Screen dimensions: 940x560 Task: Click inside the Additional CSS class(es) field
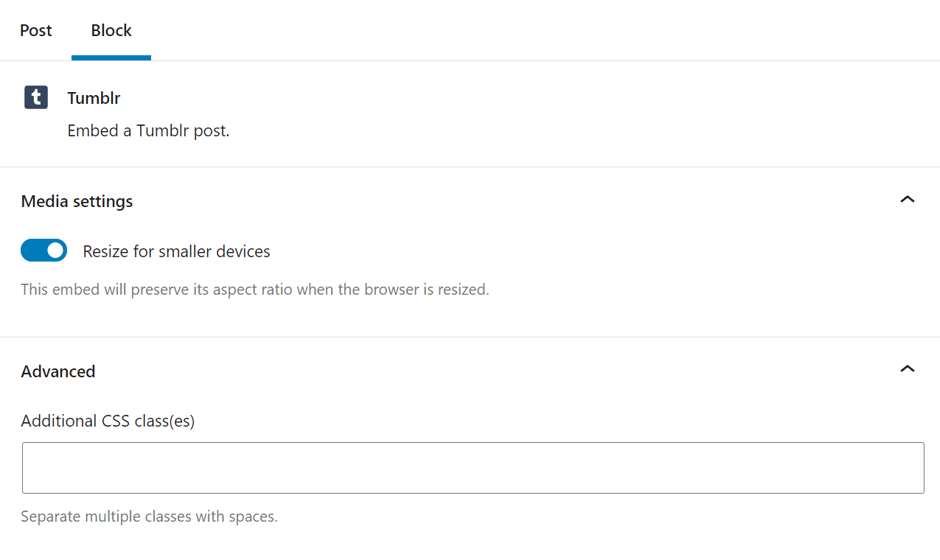coord(472,467)
